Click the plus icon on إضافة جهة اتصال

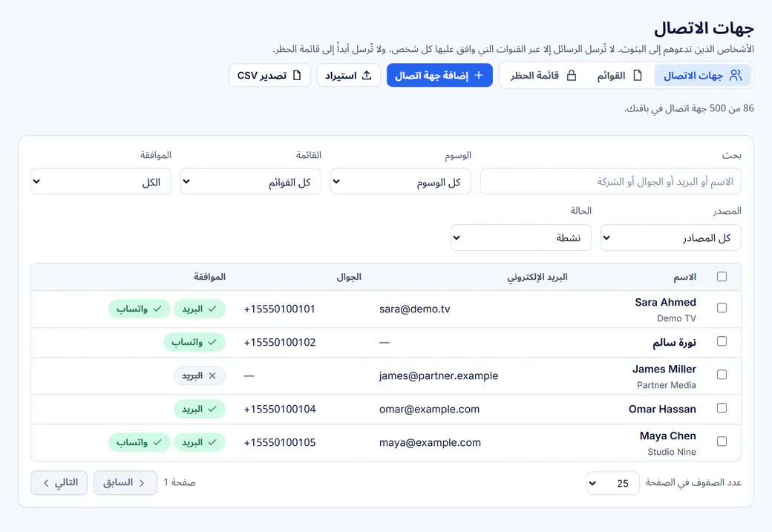479,75
